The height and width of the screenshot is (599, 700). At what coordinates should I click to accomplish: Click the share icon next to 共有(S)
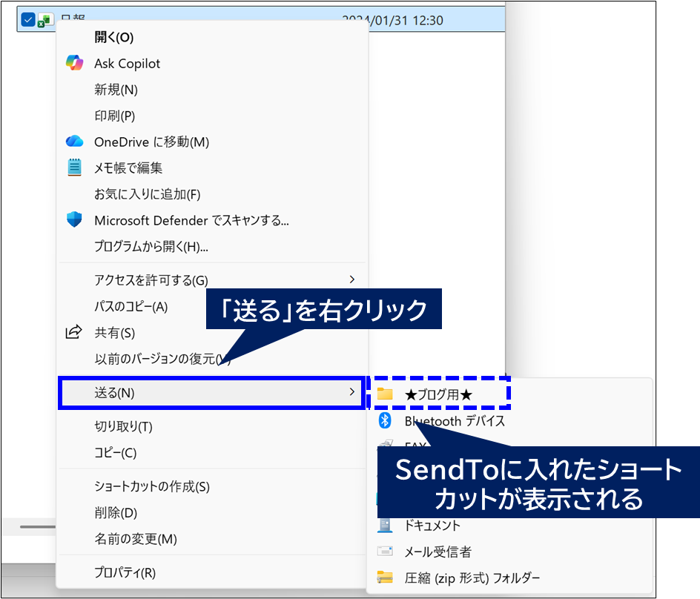click(x=73, y=333)
